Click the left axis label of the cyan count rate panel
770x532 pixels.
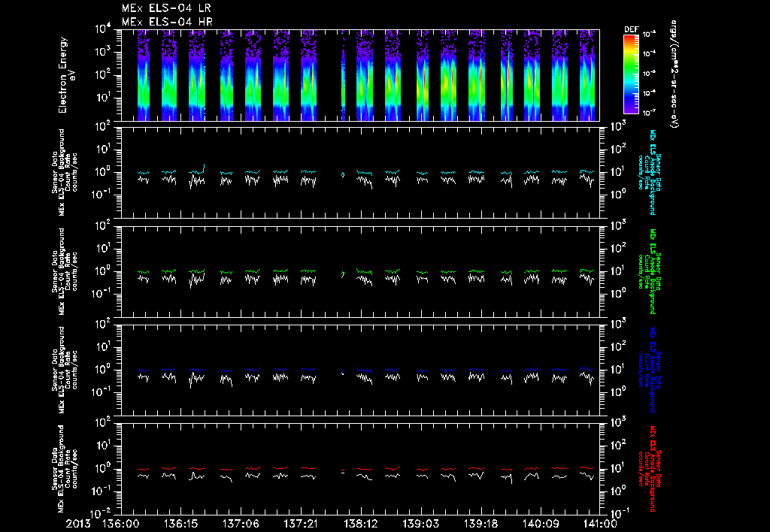pyautogui.click(x=65, y=172)
